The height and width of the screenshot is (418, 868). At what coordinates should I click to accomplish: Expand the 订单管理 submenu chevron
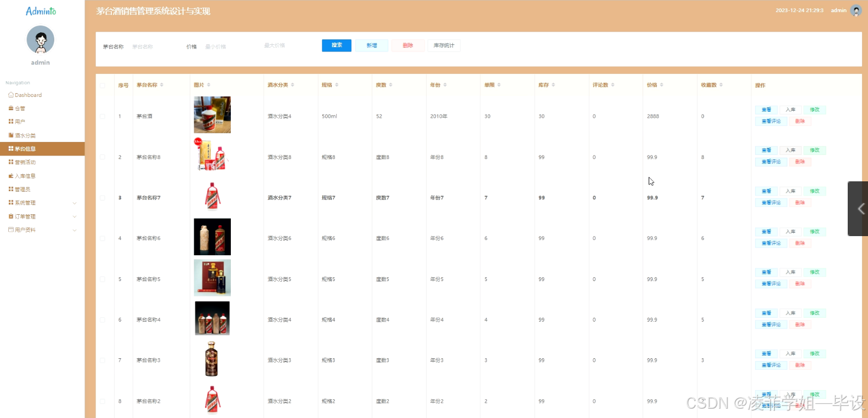point(75,216)
